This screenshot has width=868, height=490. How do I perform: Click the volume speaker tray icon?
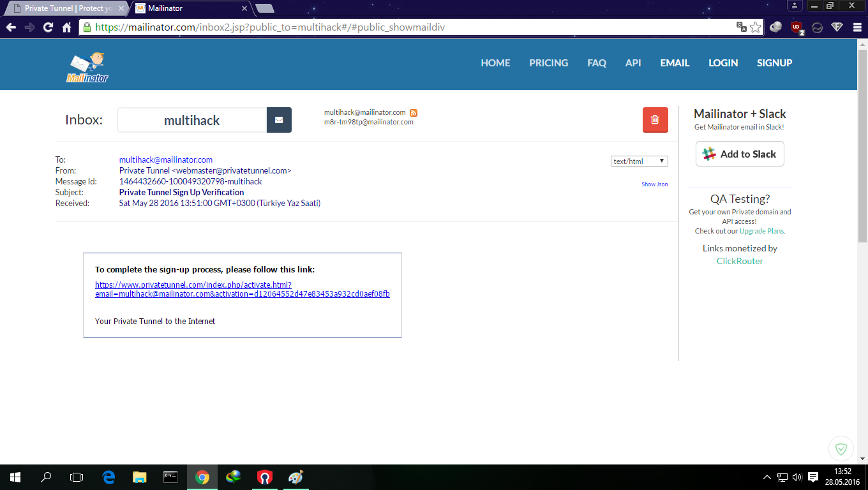coord(797,477)
